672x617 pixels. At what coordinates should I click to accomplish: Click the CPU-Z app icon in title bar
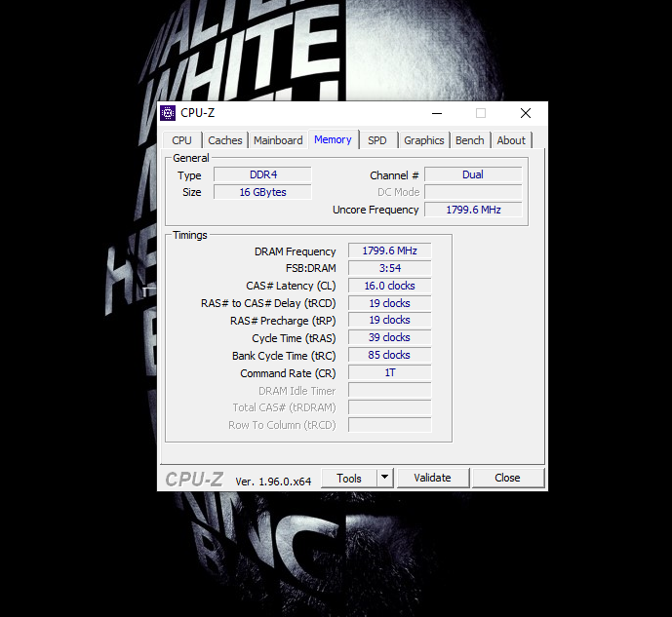168,113
